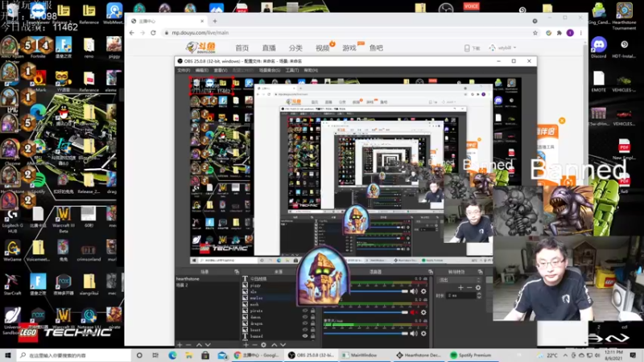This screenshot has width=644, height=362.
Task: Open Chrome three-dot menu
Action: [580, 33]
